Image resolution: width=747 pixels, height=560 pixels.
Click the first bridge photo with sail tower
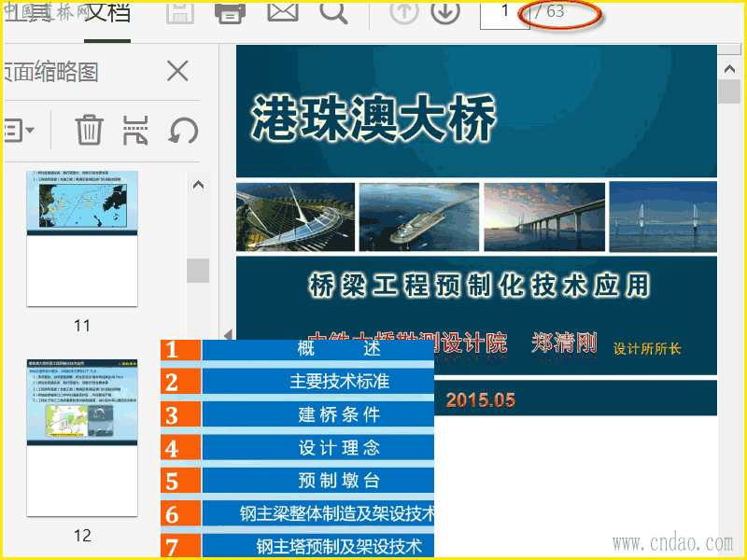(295, 217)
